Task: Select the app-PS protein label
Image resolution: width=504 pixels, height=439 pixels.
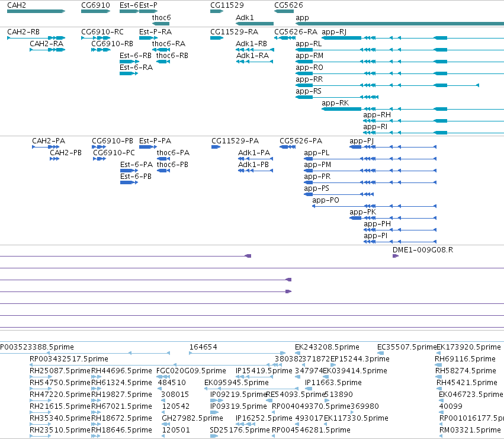Action: (317, 189)
